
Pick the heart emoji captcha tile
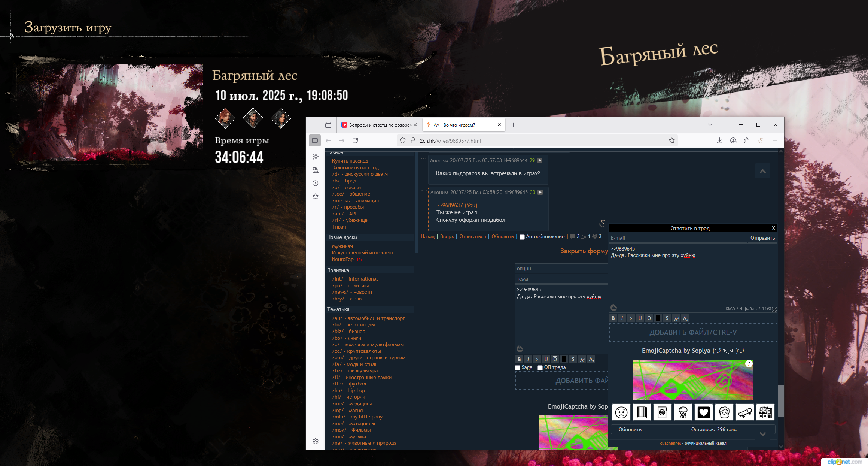[703, 412]
